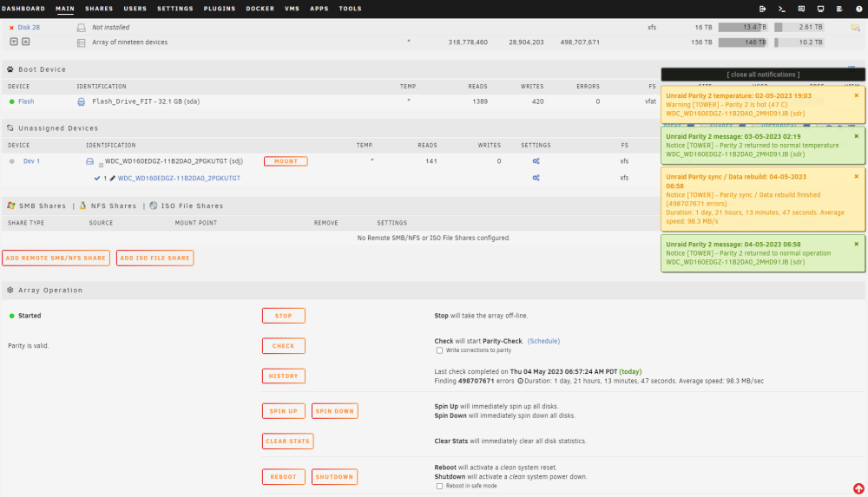Browse Disk 28 folder view icon
The height and width of the screenshot is (497, 868).
pos(855,27)
